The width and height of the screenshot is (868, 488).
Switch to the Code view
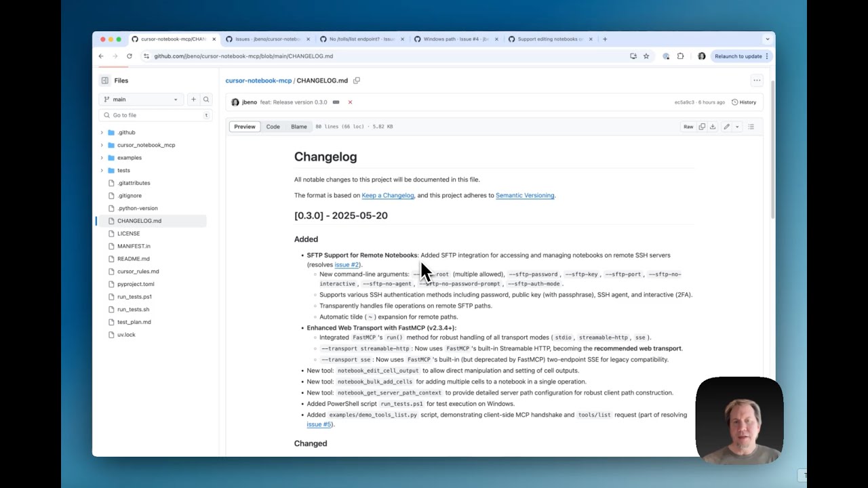273,127
